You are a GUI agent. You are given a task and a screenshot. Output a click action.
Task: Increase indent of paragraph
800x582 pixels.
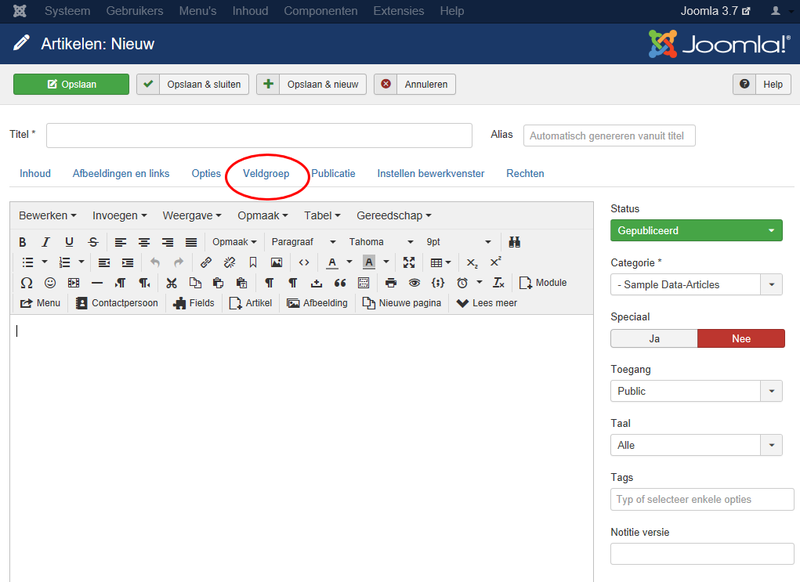[x=128, y=262]
